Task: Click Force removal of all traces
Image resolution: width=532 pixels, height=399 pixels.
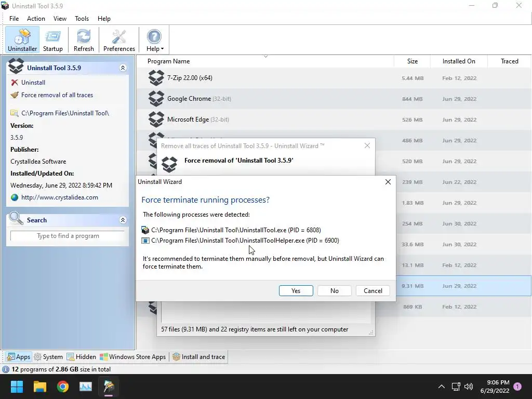Action: (57, 95)
